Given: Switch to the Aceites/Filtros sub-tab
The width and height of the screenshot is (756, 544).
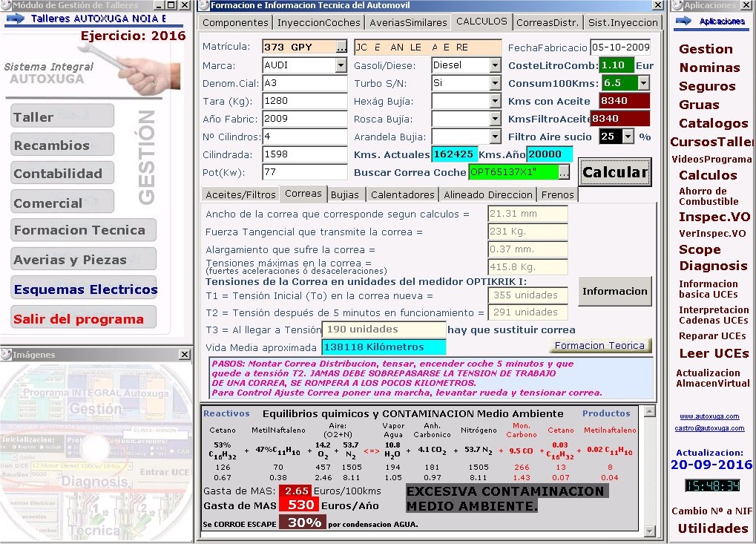Looking at the screenshot, I should (x=240, y=194).
